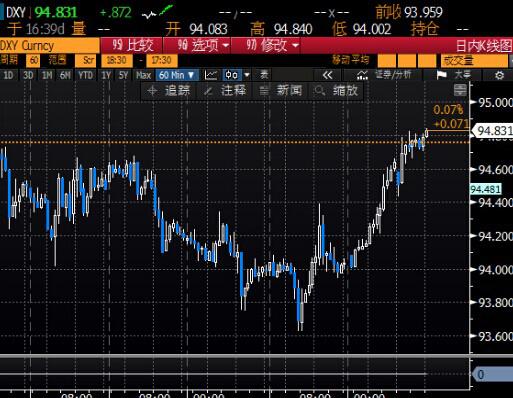The width and height of the screenshot is (513, 398).
Task: Click third moving average input box
Action: (x=427, y=61)
